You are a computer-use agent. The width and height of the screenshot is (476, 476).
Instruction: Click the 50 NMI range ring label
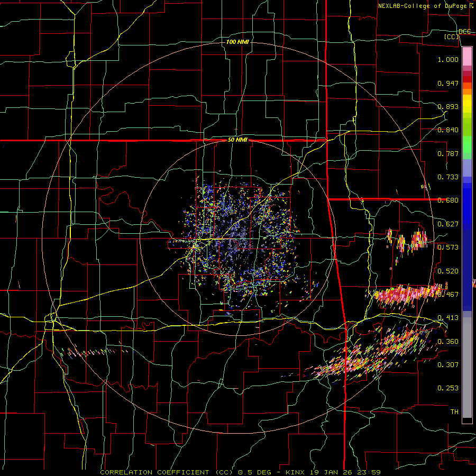click(x=237, y=140)
